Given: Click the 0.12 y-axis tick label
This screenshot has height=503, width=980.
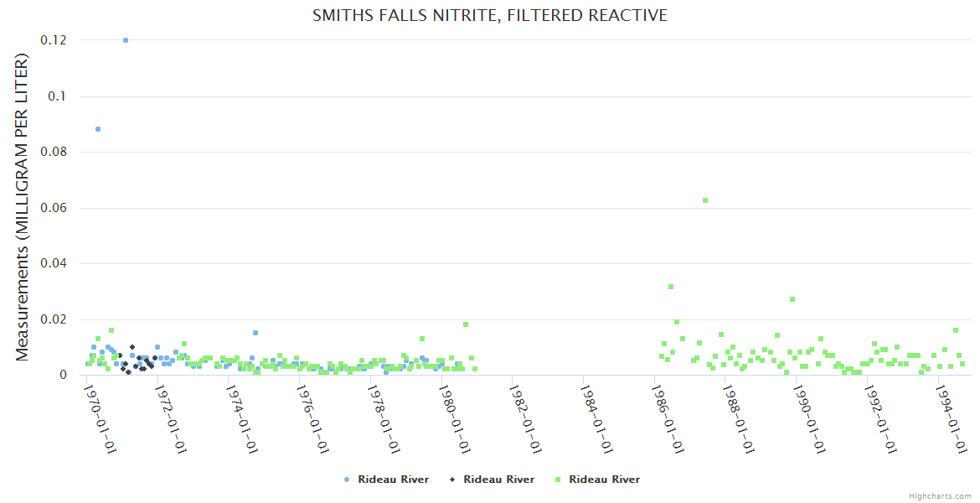Looking at the screenshot, I should click(54, 40).
